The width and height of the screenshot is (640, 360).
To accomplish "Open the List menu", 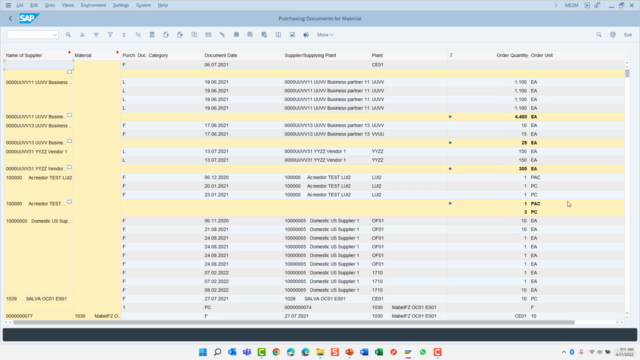I will point(20,5).
